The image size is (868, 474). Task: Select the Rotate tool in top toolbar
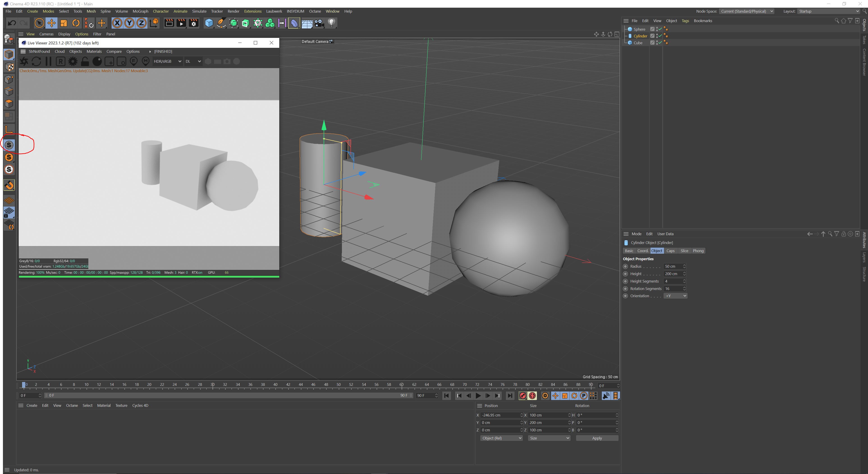(x=76, y=23)
